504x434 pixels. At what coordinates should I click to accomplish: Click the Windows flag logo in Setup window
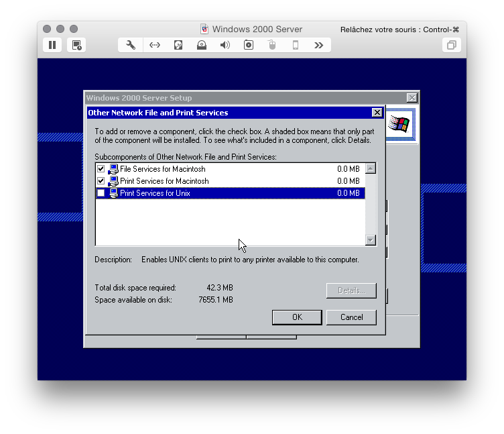tap(399, 124)
